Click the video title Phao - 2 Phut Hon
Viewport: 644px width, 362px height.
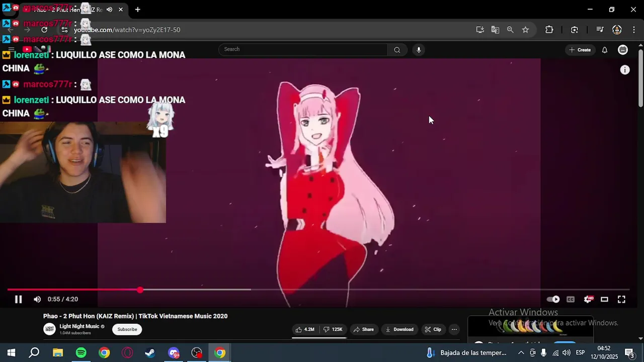point(135,316)
